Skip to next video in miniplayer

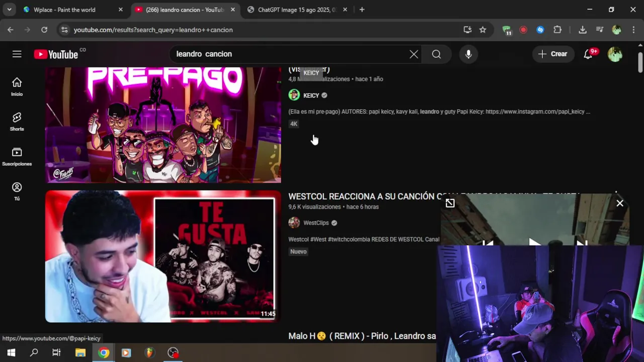(582, 243)
